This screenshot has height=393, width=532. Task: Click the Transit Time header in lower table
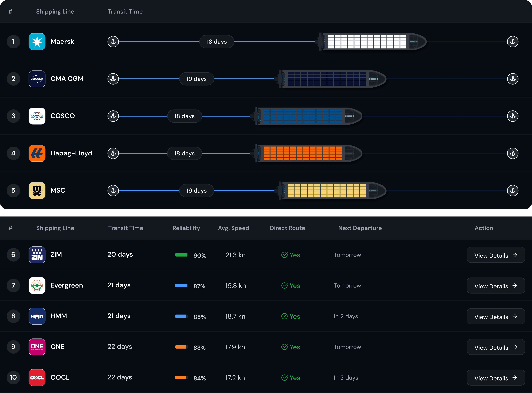(x=126, y=228)
